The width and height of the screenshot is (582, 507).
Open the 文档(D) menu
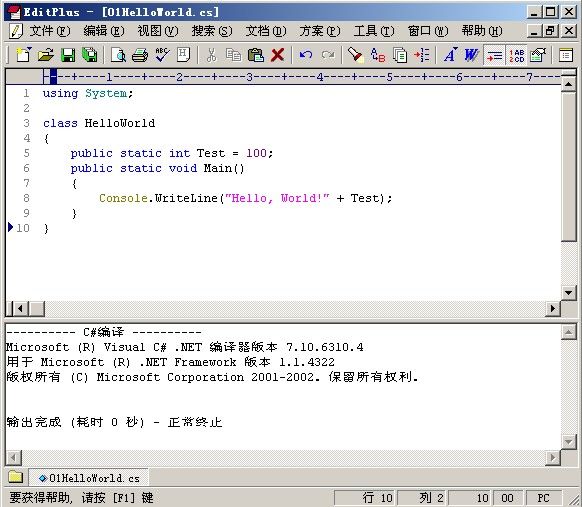click(266, 31)
